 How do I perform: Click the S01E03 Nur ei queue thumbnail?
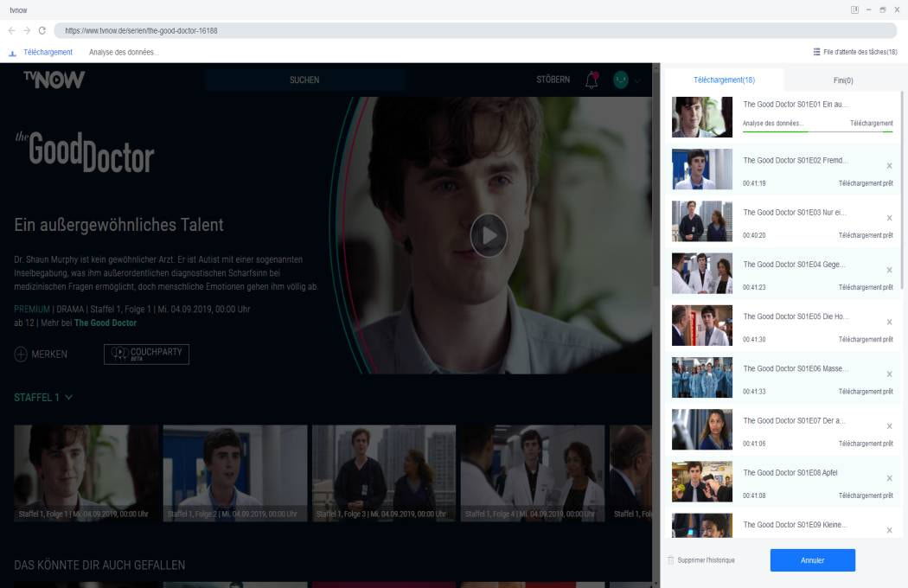tap(702, 221)
